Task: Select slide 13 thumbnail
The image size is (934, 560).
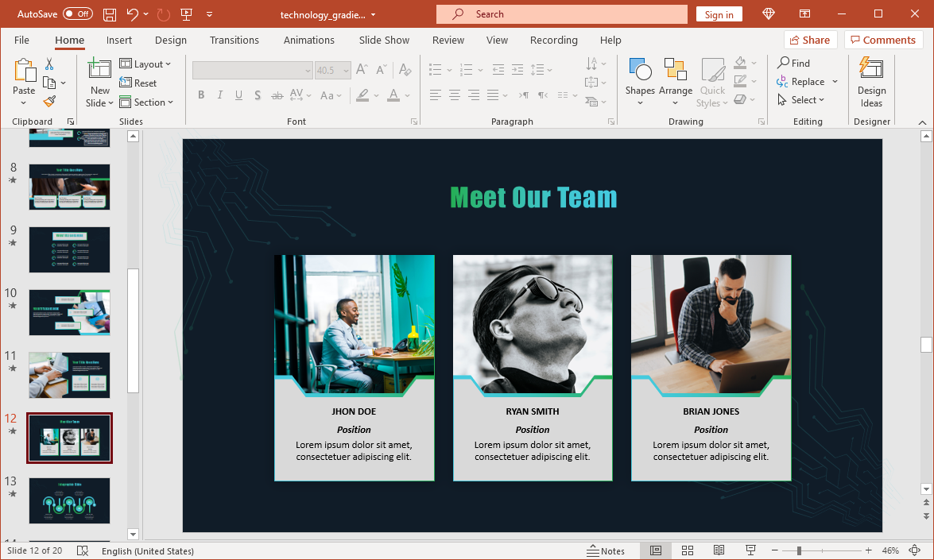Action: (70, 500)
